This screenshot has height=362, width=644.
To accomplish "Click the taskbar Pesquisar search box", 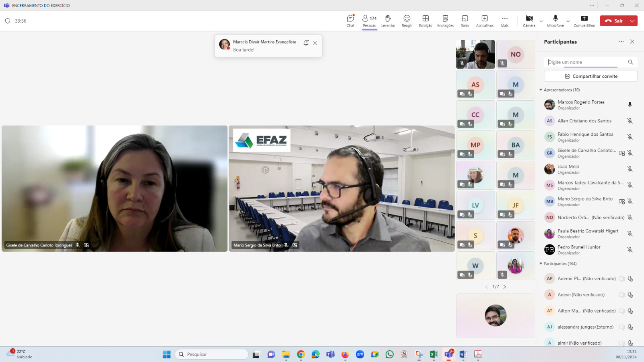I will pos(212,354).
